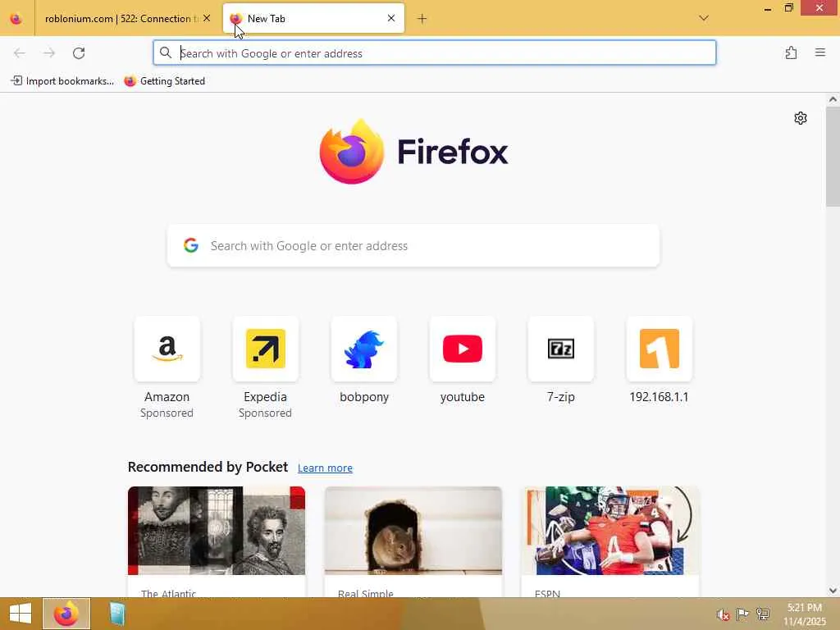Click the Firefox logo on the page
The width and height of the screenshot is (840, 630).
tap(413, 152)
